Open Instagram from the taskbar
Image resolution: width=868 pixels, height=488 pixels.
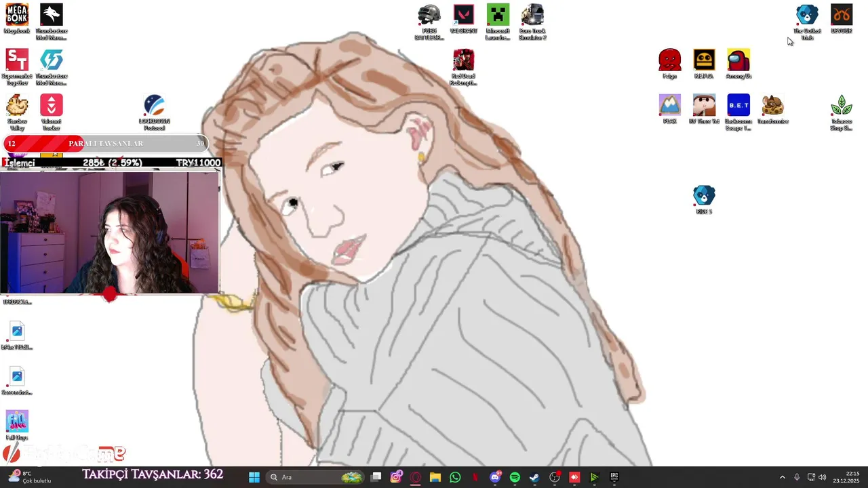pos(396,477)
